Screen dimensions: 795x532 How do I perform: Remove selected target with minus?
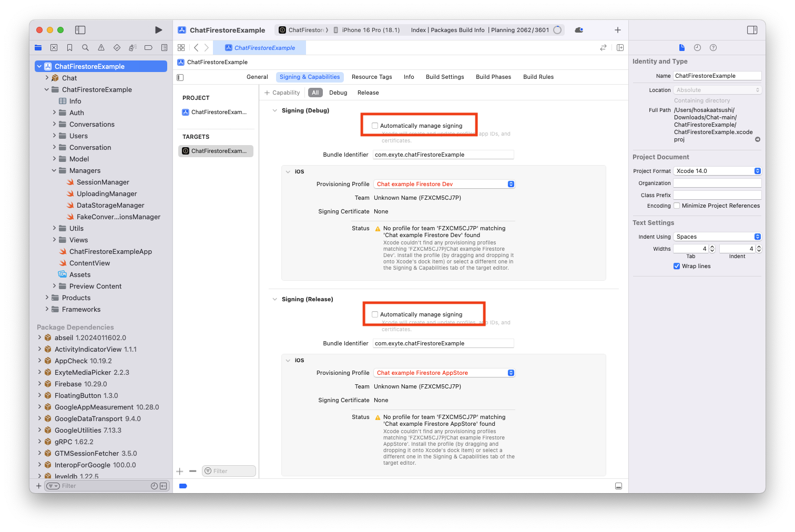point(192,471)
